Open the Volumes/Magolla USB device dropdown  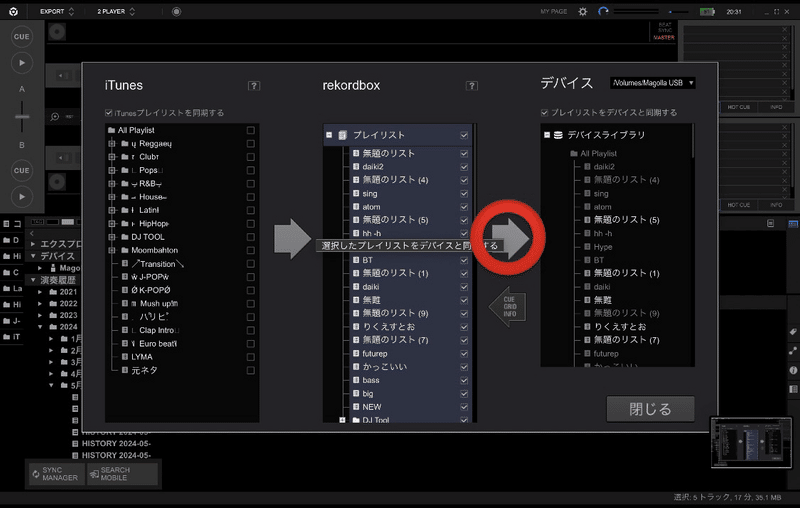[653, 83]
